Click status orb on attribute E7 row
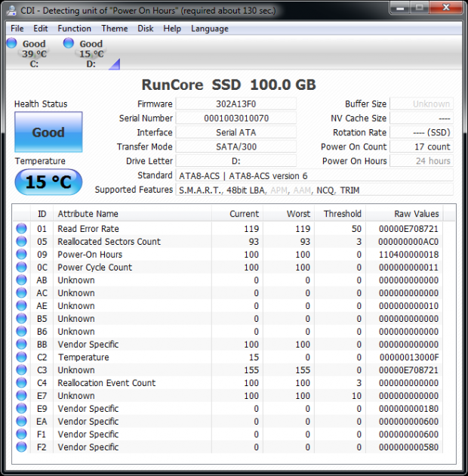 (22, 396)
